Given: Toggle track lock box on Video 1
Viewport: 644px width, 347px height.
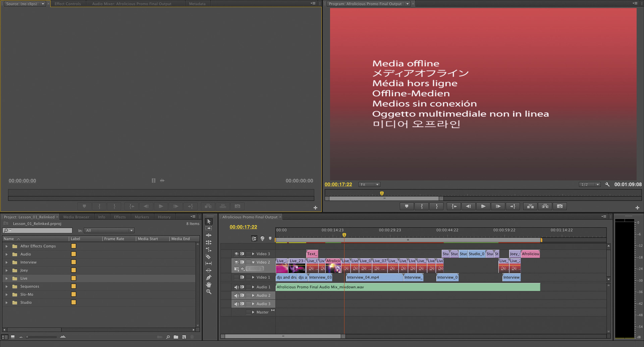Looking at the screenshot, I should pyautogui.click(x=248, y=277).
